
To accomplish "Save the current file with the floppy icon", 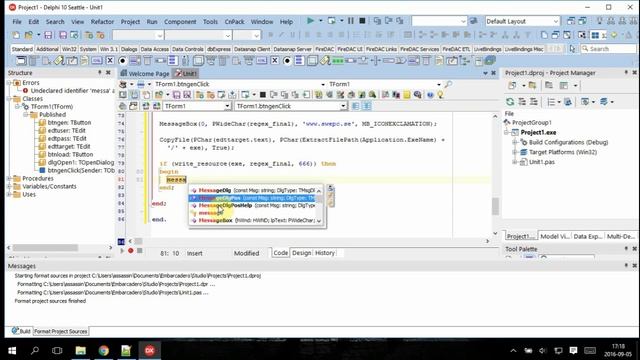I will tap(48, 35).
